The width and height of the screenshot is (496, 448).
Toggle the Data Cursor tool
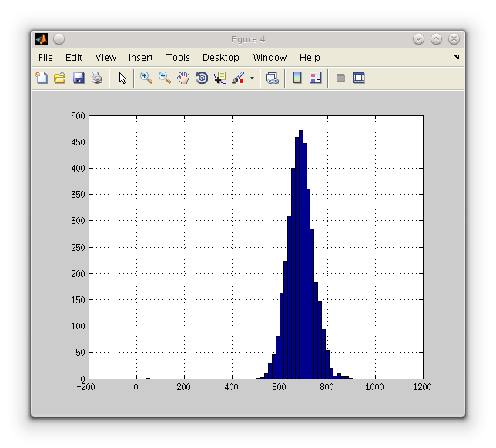tap(220, 78)
